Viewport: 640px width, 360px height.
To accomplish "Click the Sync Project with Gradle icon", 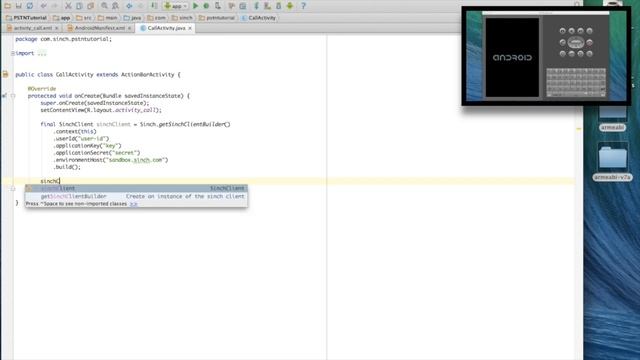I will click(x=256, y=6).
